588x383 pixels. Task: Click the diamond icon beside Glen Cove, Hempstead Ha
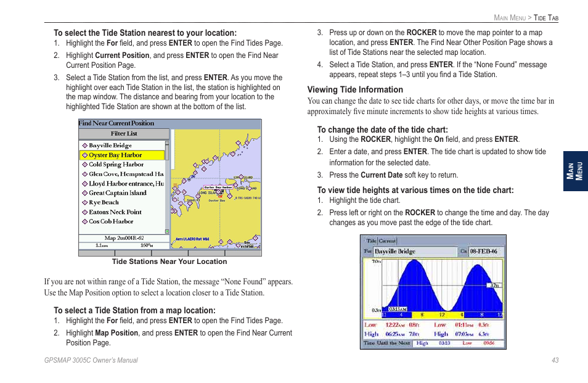85,174
